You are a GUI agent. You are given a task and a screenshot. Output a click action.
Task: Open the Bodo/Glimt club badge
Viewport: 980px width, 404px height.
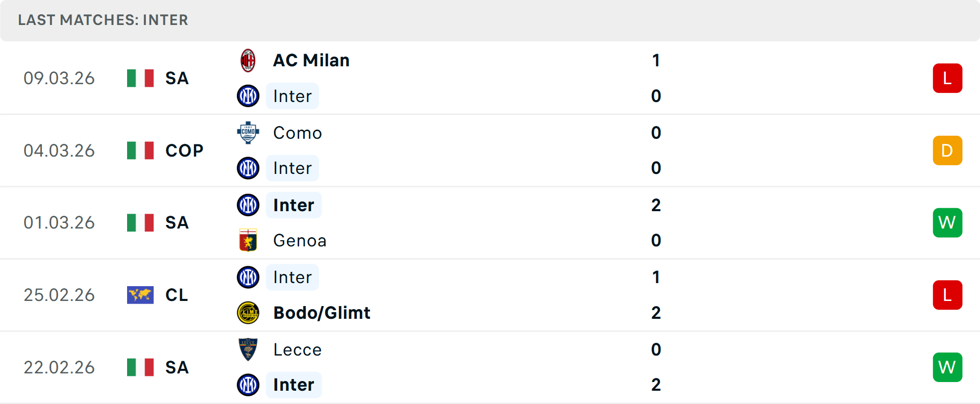tap(248, 313)
